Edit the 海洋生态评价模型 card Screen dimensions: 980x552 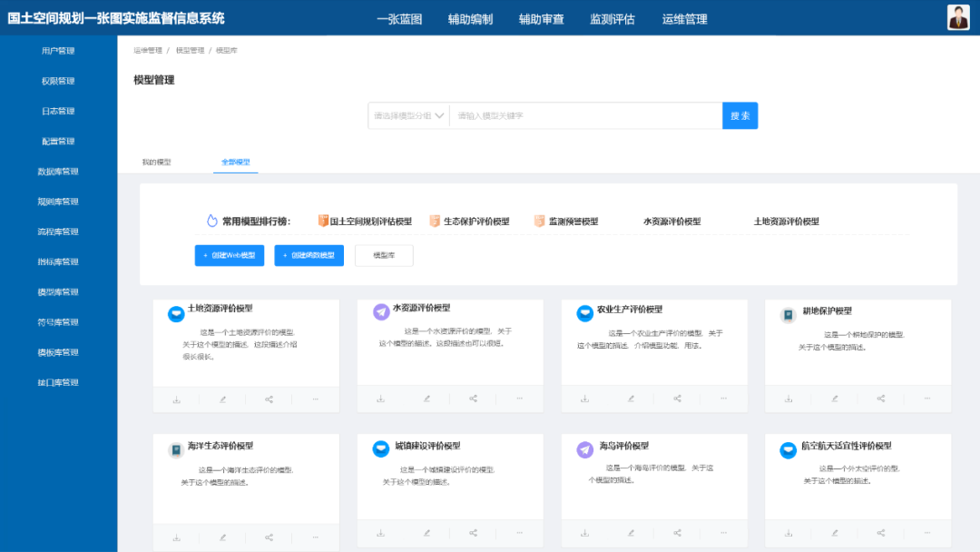click(x=223, y=537)
